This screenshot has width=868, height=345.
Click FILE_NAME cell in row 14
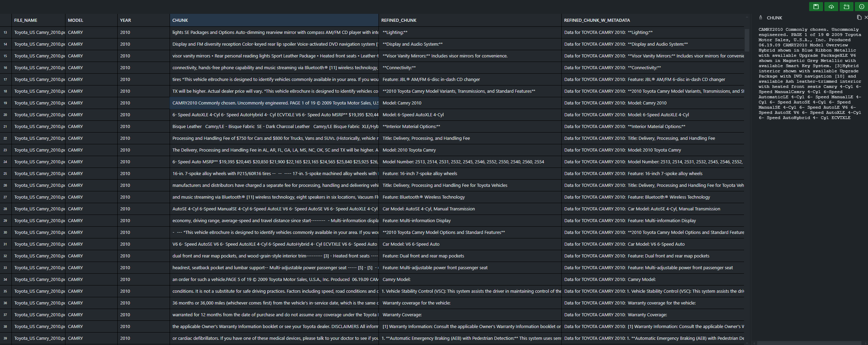[x=38, y=44]
